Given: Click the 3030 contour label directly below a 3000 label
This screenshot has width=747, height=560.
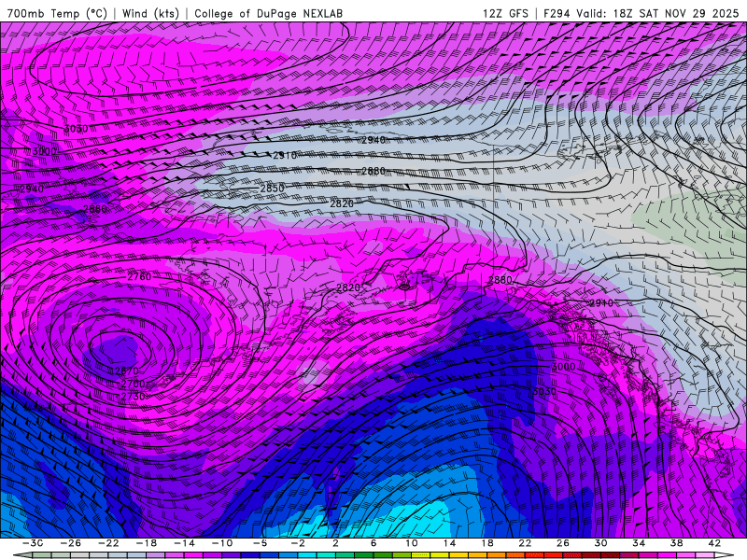Looking at the screenshot, I should (544, 391).
